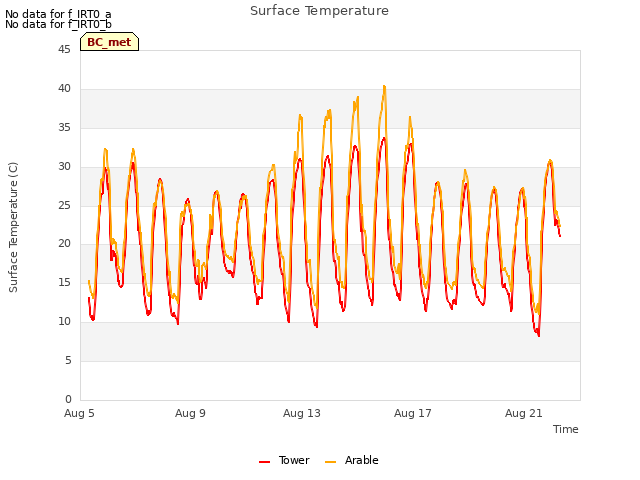Click the 25 y-axis tick label
Image resolution: width=640 pixels, height=480 pixels.
(x=64, y=205)
